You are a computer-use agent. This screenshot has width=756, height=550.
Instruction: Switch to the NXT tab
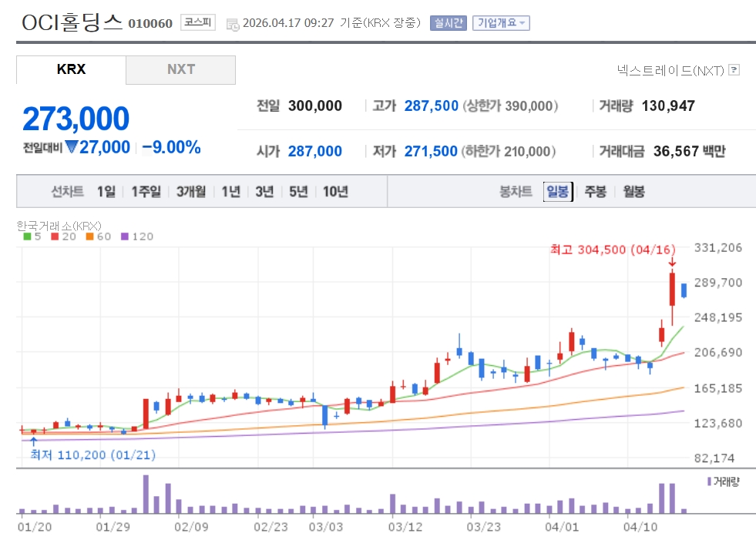coord(181,69)
